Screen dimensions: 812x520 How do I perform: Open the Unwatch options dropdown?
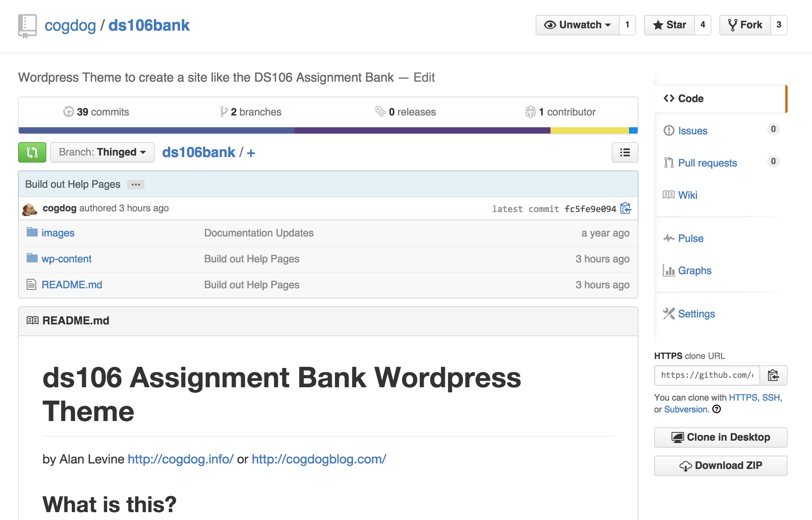click(x=577, y=25)
